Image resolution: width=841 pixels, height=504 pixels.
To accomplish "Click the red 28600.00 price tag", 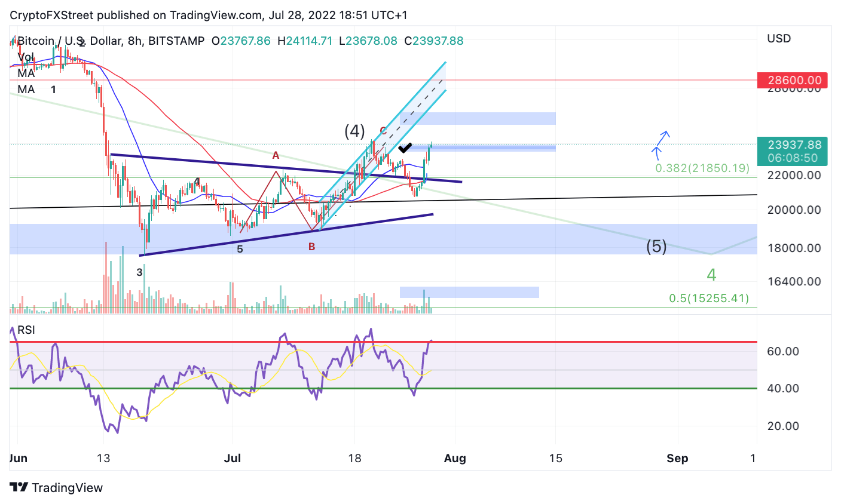I will click(793, 79).
